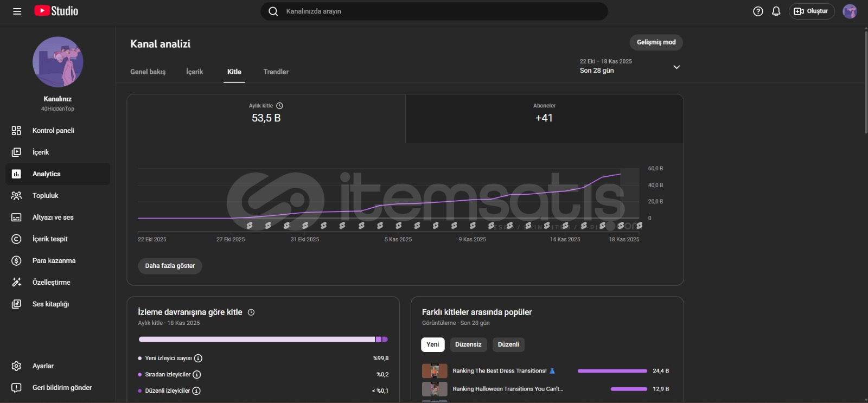Viewport: 868px width, 403px height.
Task: Select the Düzenli audience filter chip
Action: coord(508,344)
